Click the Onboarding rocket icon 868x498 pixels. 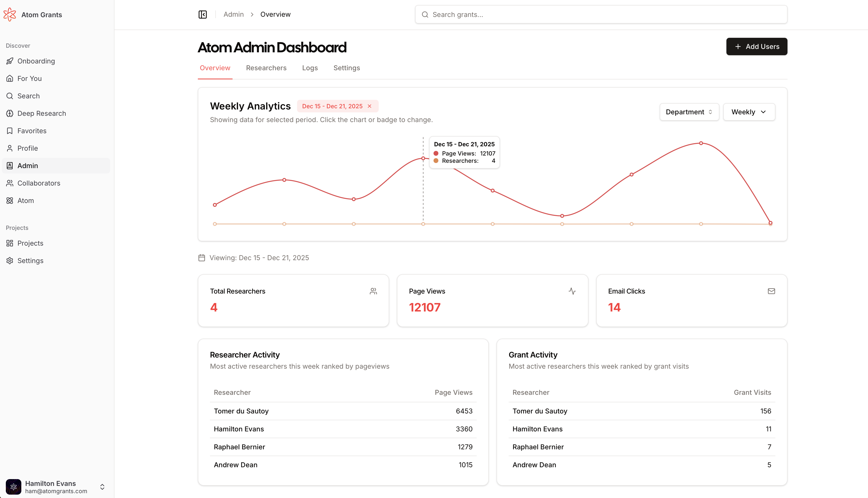tap(10, 61)
